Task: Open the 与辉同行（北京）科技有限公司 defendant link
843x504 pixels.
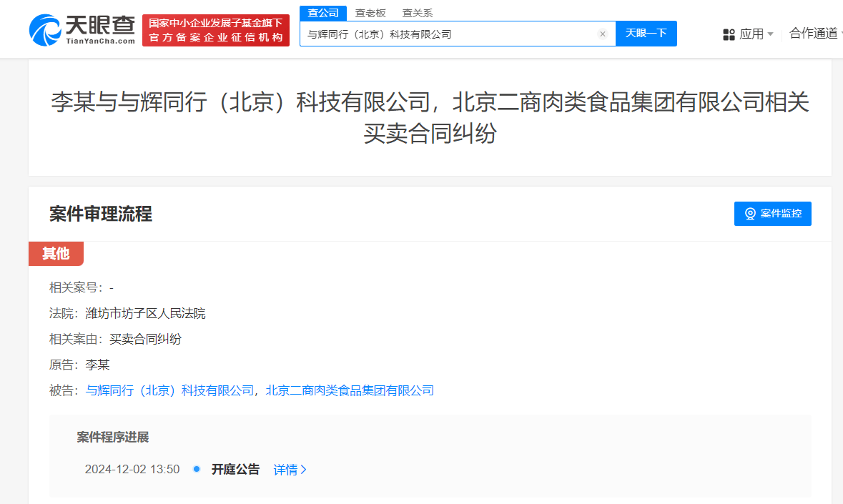Action: pos(170,390)
